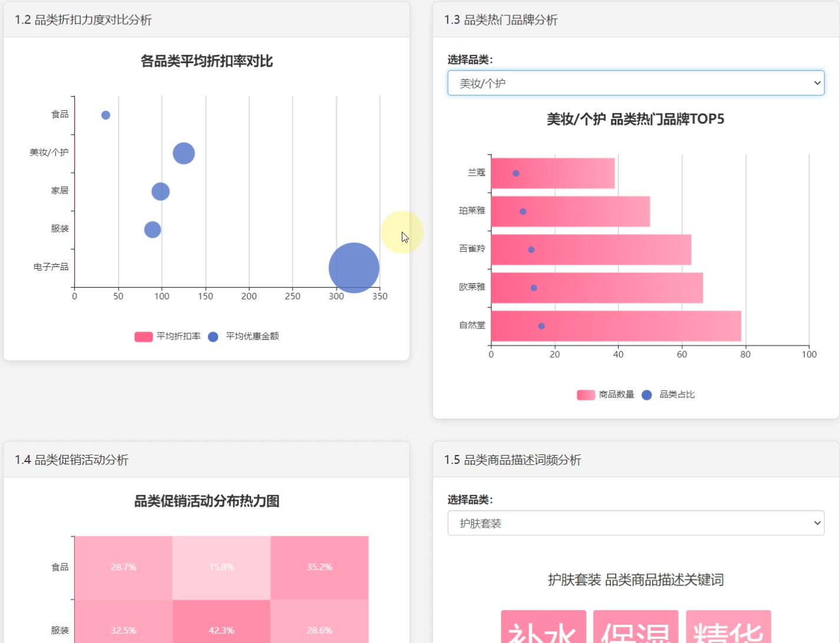Click the 保湿 keyword tile
This screenshot has height=643, width=840.
click(636, 627)
